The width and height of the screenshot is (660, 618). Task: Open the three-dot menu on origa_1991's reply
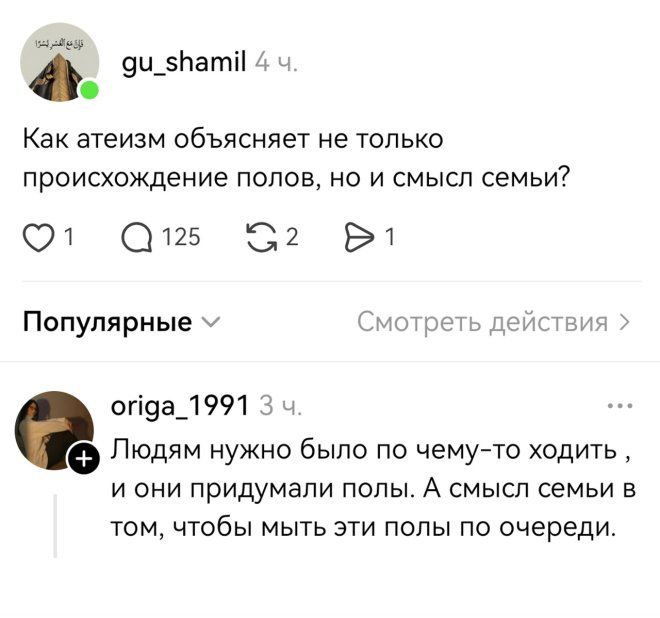(620, 407)
